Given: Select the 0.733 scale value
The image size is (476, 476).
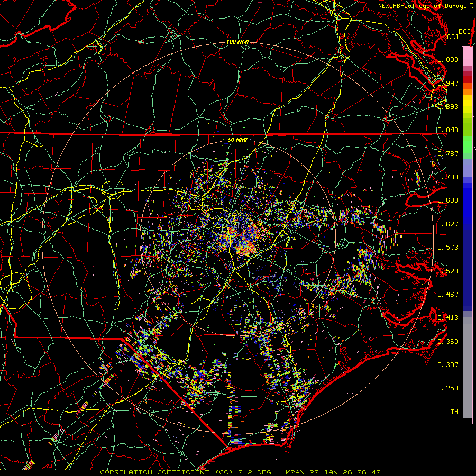Looking at the screenshot, I should (448, 177).
